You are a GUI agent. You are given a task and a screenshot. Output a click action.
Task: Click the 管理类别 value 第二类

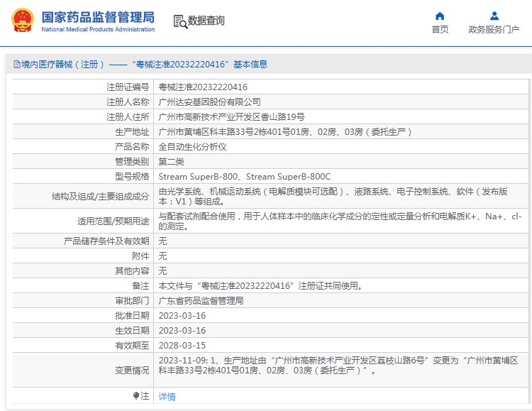pyautogui.click(x=171, y=162)
